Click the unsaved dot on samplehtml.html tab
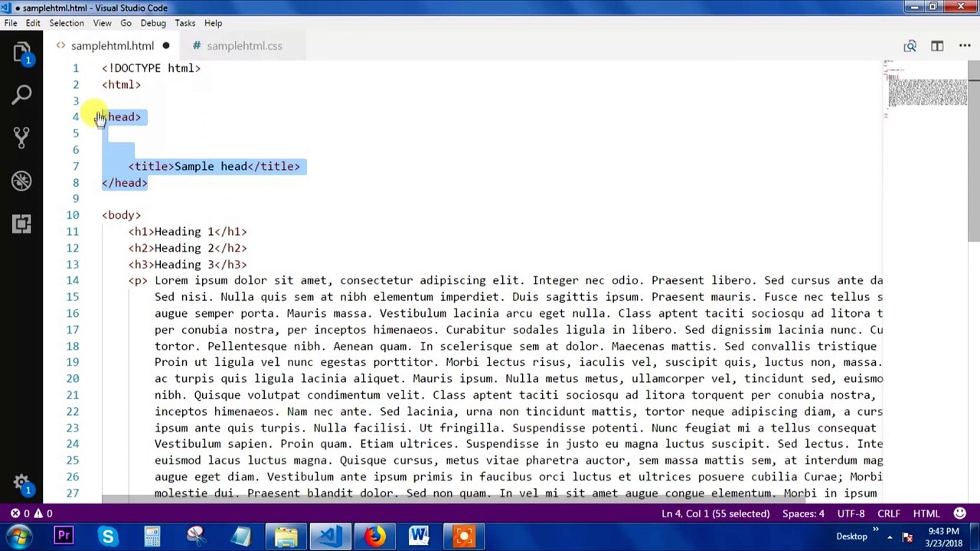980x551 pixels. [165, 46]
